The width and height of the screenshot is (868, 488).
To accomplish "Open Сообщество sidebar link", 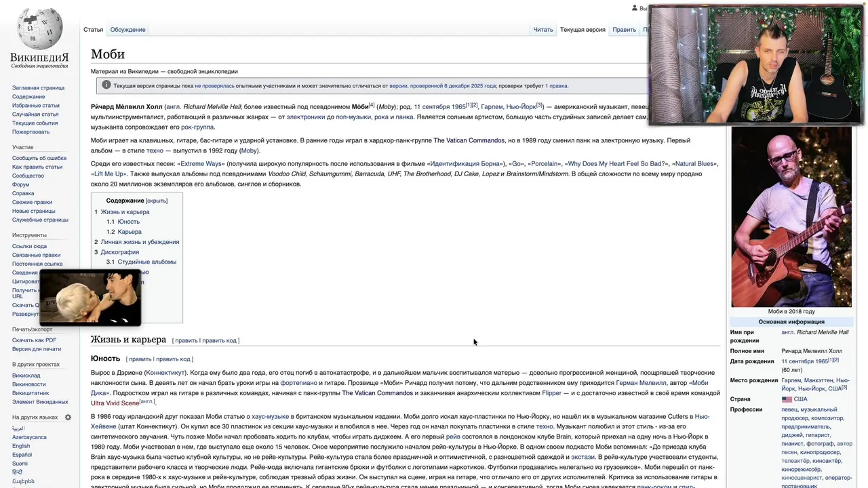I will tap(28, 176).
